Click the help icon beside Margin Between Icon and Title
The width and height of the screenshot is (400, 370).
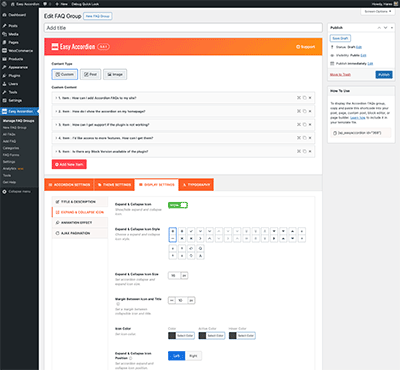(x=118, y=304)
